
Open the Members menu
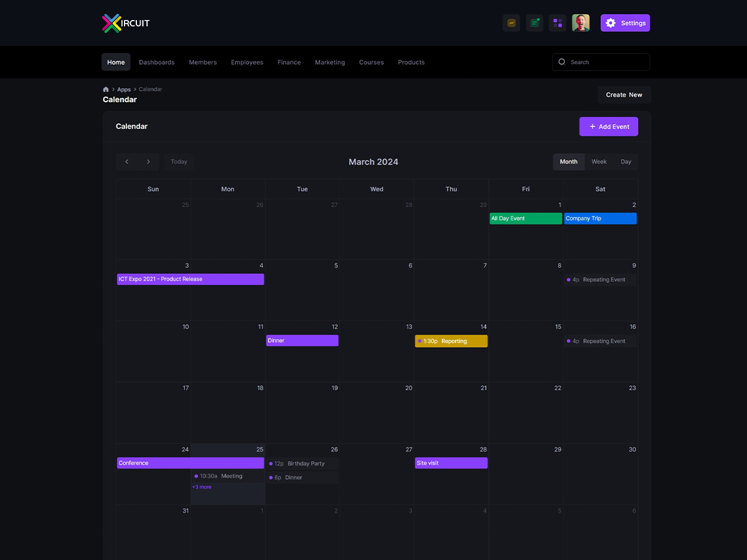(203, 62)
